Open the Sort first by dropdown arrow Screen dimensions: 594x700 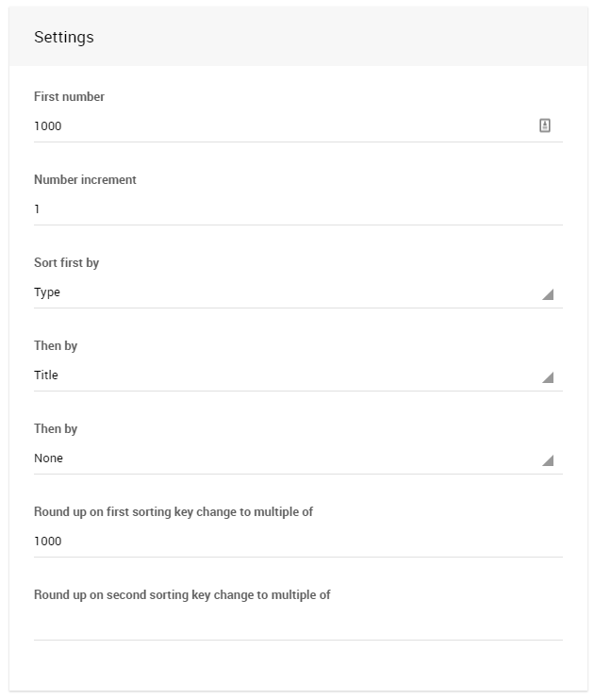(x=548, y=294)
